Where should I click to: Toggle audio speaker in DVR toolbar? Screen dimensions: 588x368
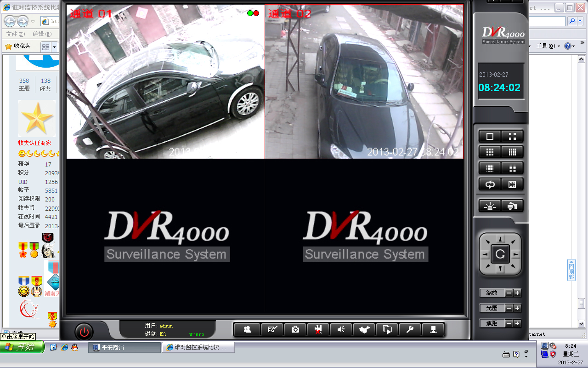(x=341, y=329)
